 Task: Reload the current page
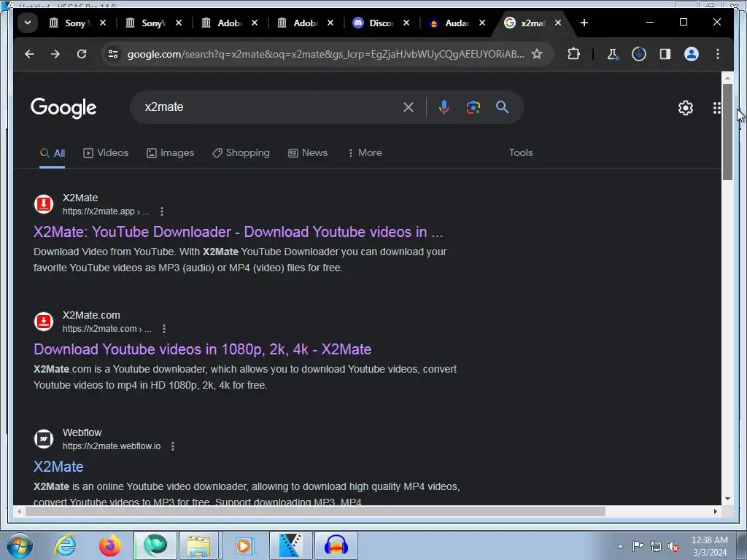pos(82,54)
